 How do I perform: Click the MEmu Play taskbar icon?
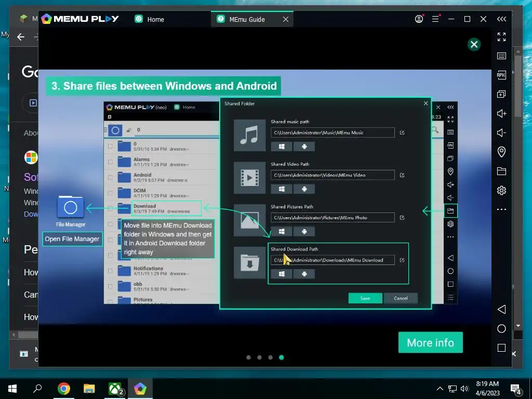click(140, 389)
